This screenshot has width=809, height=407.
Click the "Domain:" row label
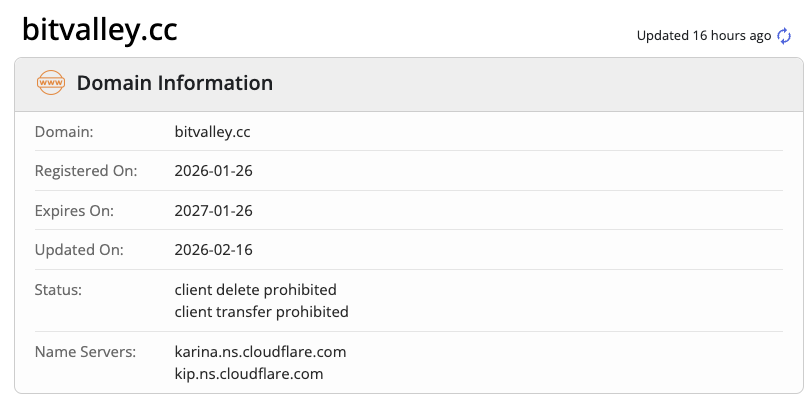pyautogui.click(x=64, y=131)
